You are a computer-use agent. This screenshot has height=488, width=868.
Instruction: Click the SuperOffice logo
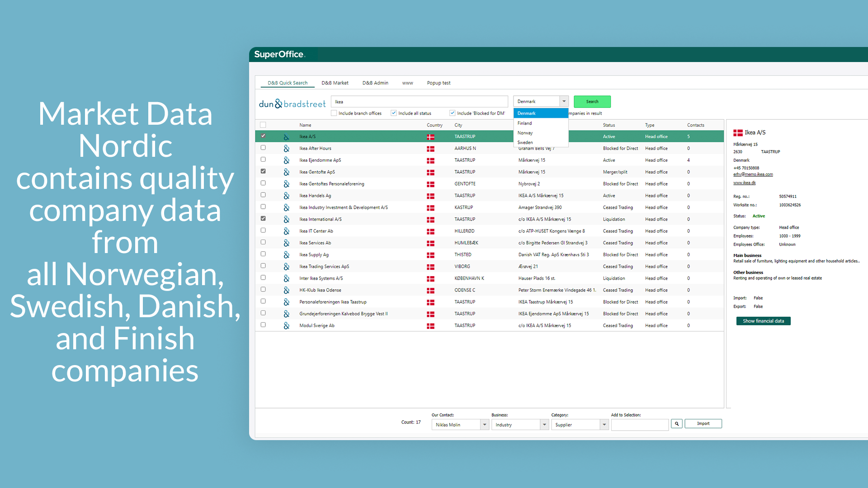tap(279, 54)
